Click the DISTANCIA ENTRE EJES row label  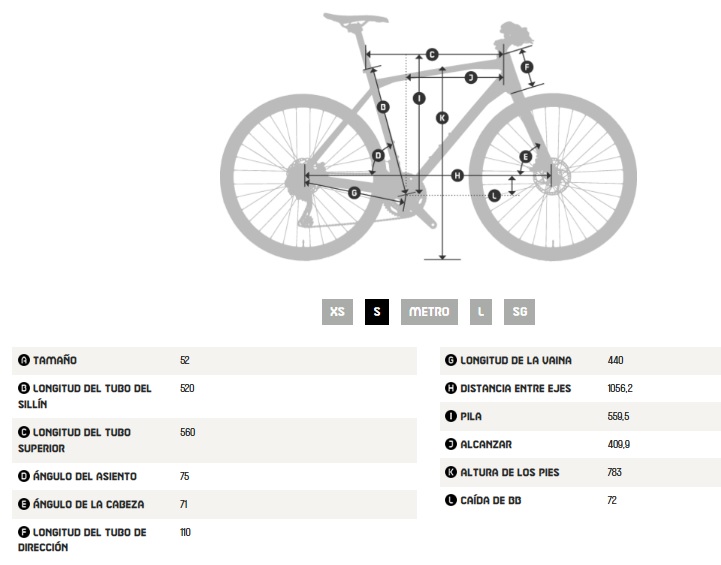coord(515,388)
